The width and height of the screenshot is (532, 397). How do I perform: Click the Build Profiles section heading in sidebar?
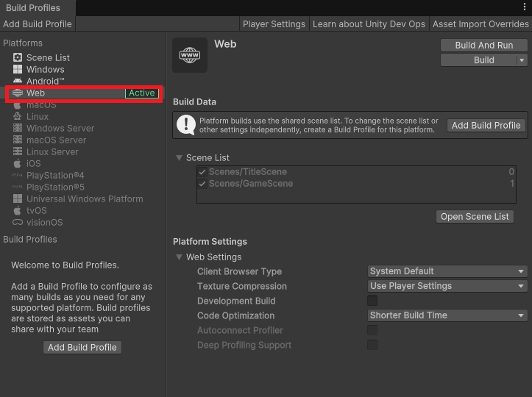pyautogui.click(x=30, y=240)
